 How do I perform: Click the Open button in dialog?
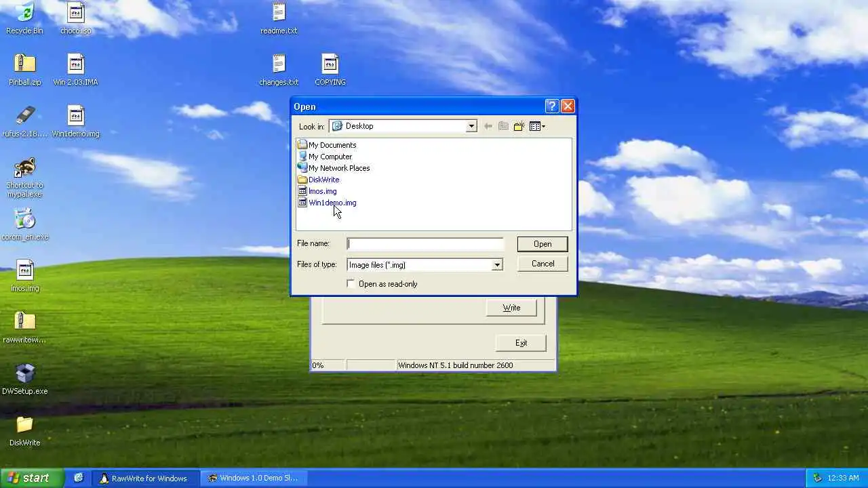542,244
